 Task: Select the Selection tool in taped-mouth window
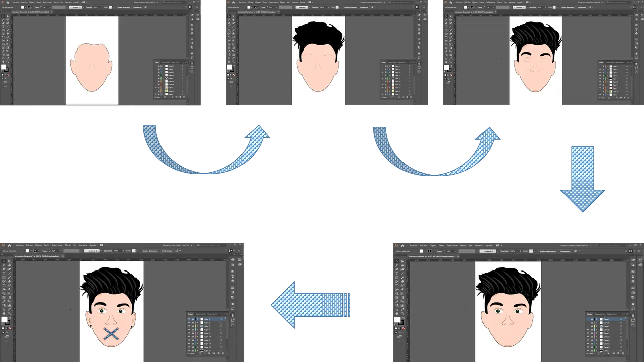[4, 261]
